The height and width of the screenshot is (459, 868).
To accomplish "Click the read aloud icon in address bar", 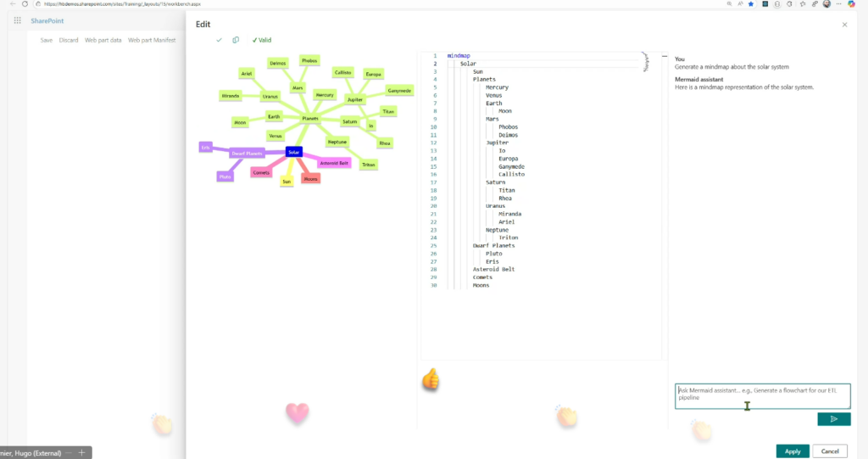I will click(740, 4).
